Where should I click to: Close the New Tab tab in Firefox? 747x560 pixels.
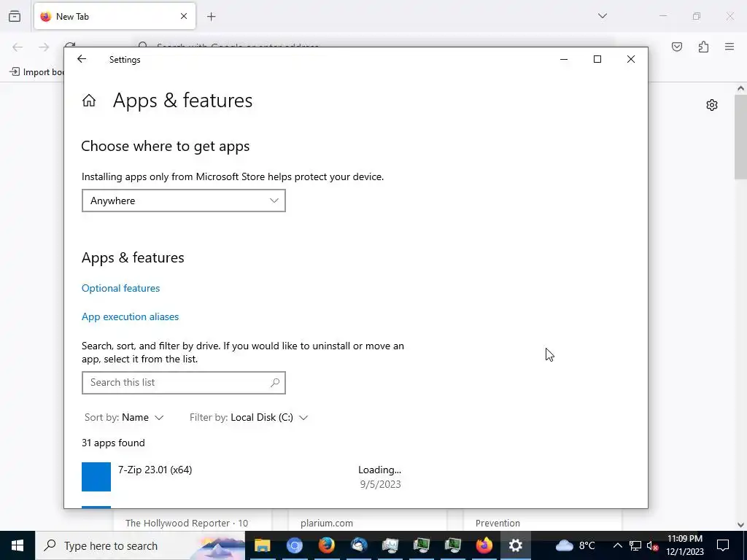pos(184,16)
